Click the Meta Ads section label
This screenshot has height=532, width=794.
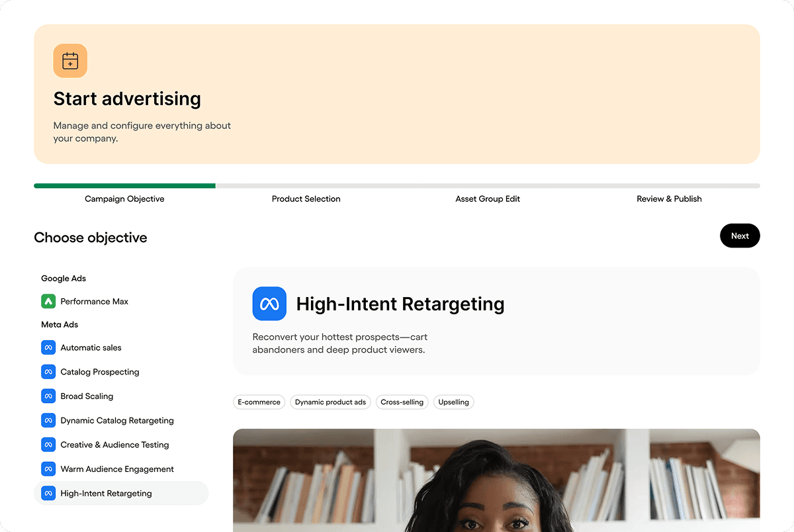coord(60,325)
